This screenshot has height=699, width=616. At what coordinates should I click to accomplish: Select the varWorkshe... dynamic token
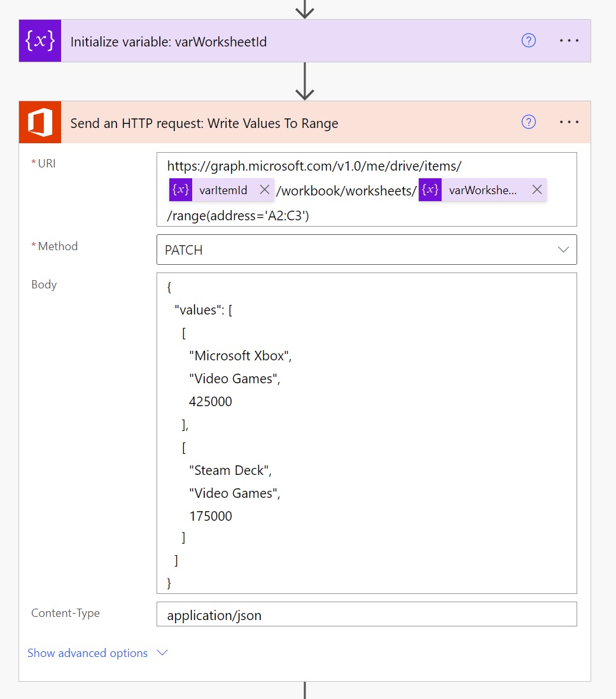(x=482, y=190)
